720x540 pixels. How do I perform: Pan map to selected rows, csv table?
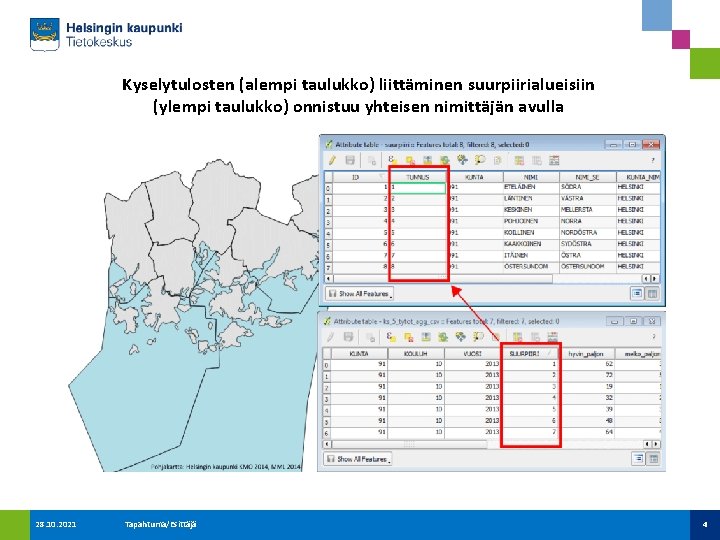tap(460, 337)
